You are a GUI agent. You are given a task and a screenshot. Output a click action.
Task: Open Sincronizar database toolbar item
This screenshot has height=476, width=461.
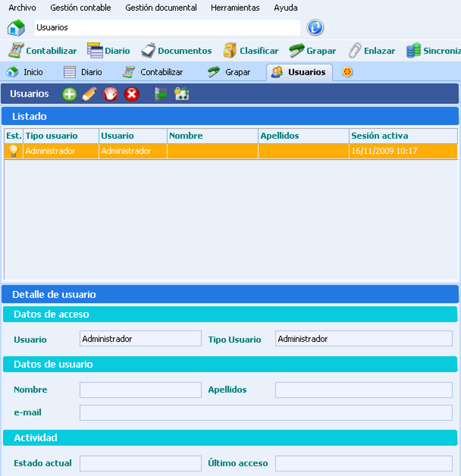click(433, 51)
